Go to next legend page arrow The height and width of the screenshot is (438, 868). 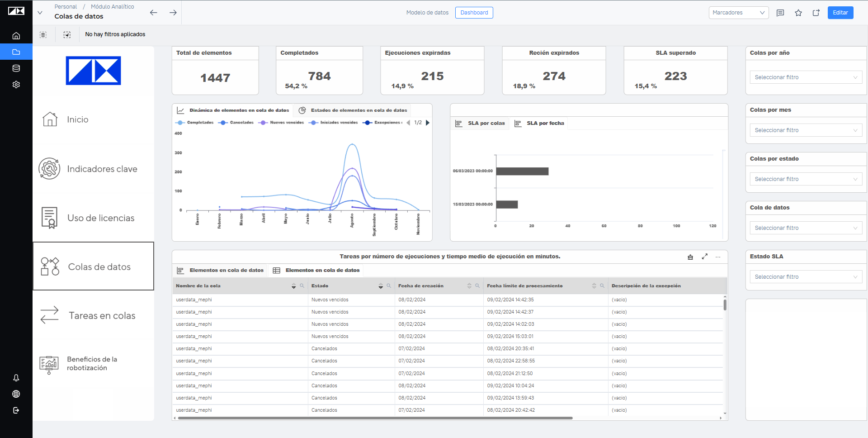click(x=428, y=123)
